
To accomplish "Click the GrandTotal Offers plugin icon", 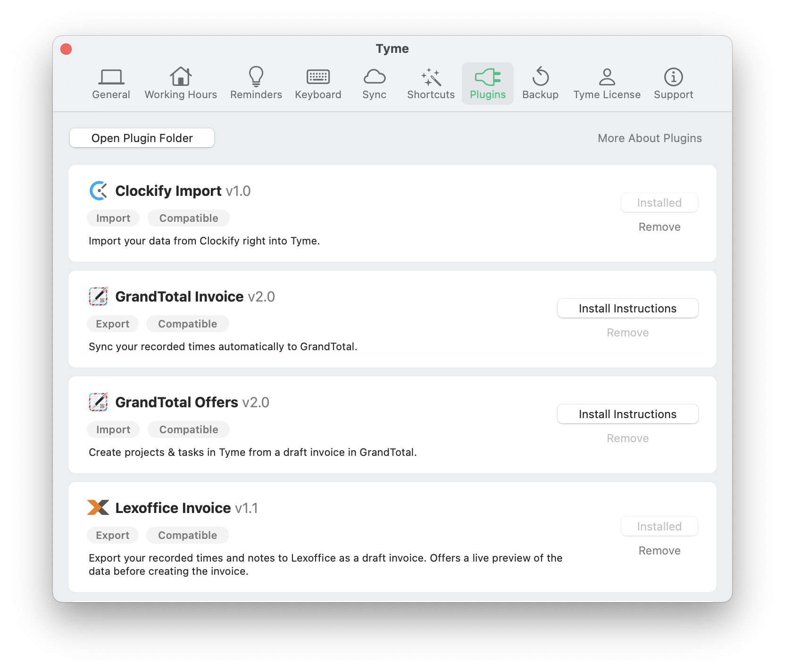I will click(98, 402).
